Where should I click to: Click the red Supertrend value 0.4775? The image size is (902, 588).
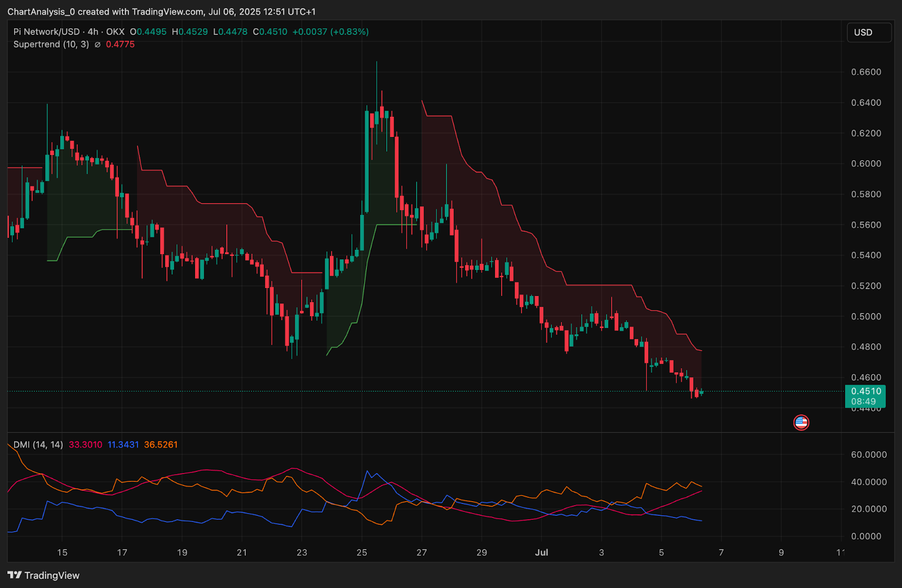tap(120, 45)
